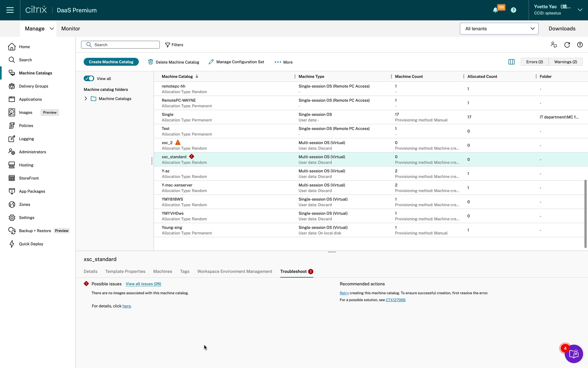Image resolution: width=588 pixels, height=368 pixels.
Task: Open the Template Properties tab
Action: coord(125,271)
